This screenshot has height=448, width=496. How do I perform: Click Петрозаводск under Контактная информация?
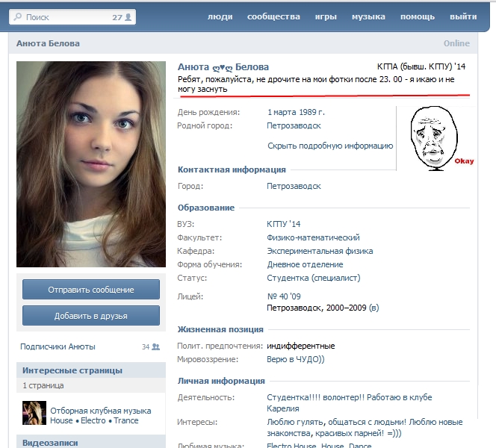pyautogui.click(x=294, y=186)
